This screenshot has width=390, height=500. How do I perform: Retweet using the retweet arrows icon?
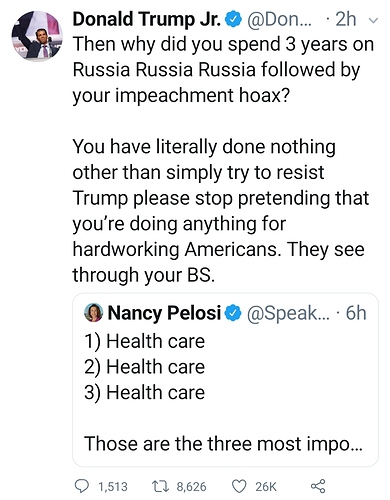click(161, 486)
